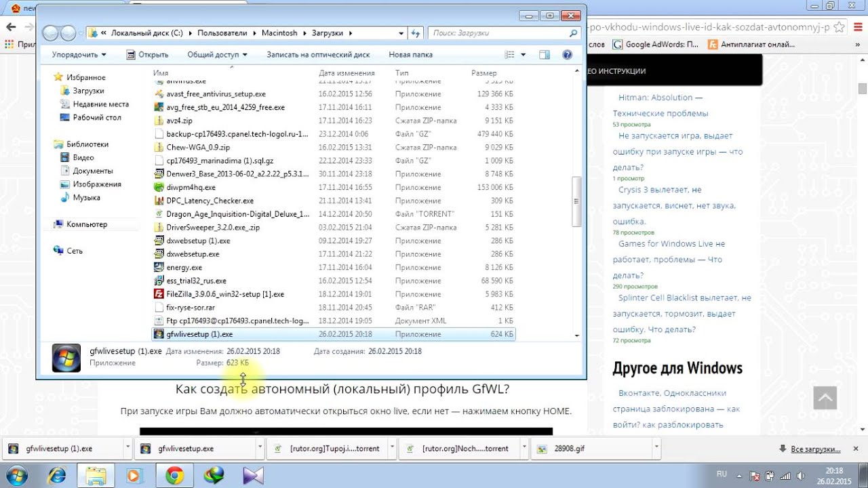Click Explorer forward navigation arrow
The width and height of the screenshot is (868, 488).
(x=68, y=33)
